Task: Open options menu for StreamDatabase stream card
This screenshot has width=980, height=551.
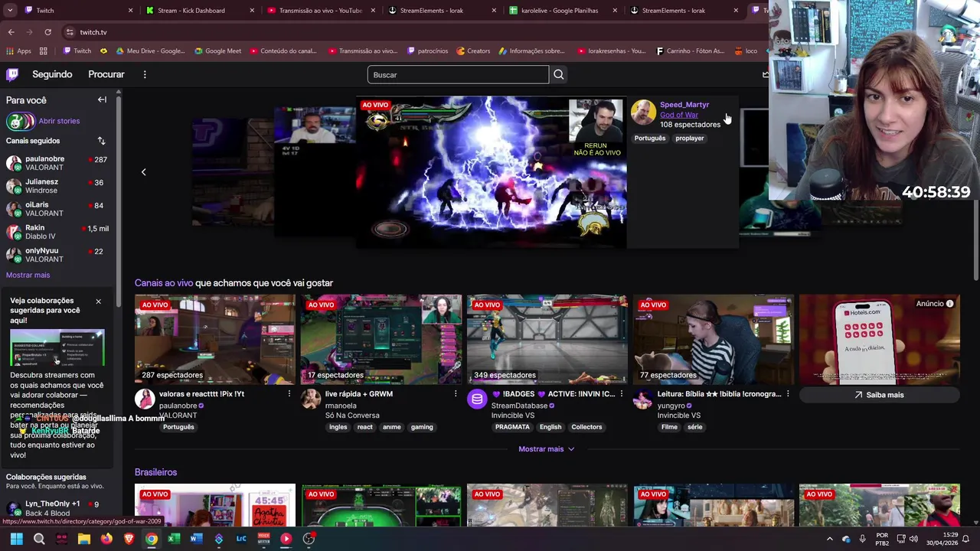Action: [x=621, y=393]
